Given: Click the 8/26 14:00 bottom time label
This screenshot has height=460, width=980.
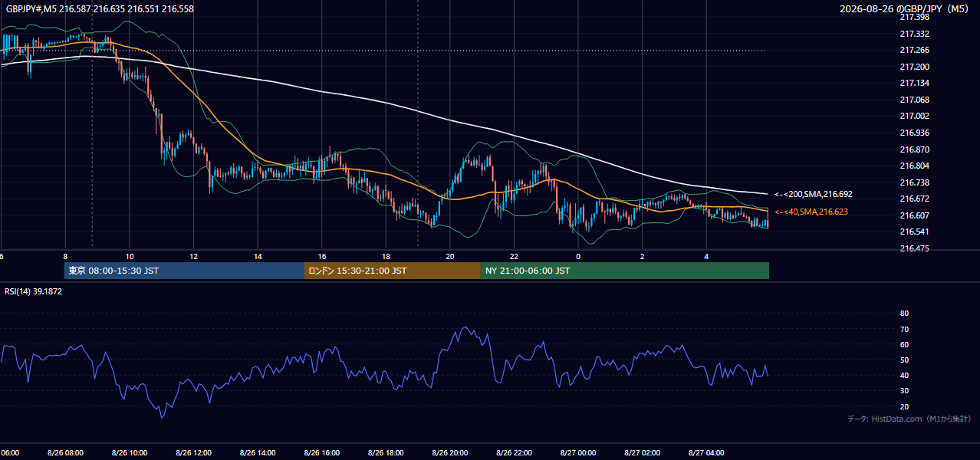Looking at the screenshot, I should coord(258,452).
